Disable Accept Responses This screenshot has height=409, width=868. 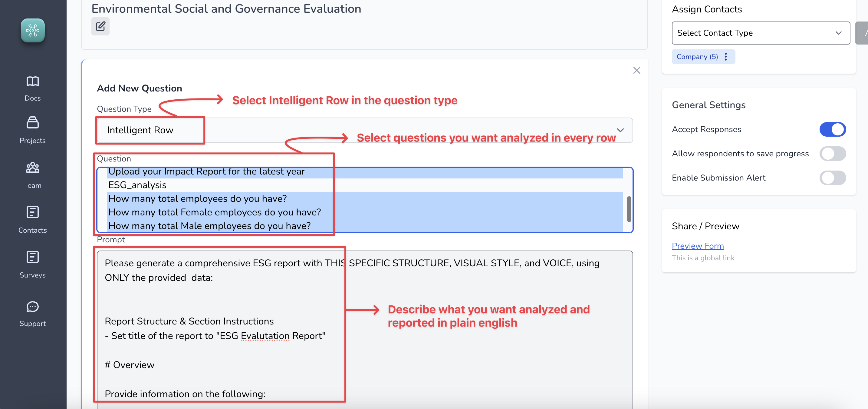pos(833,129)
